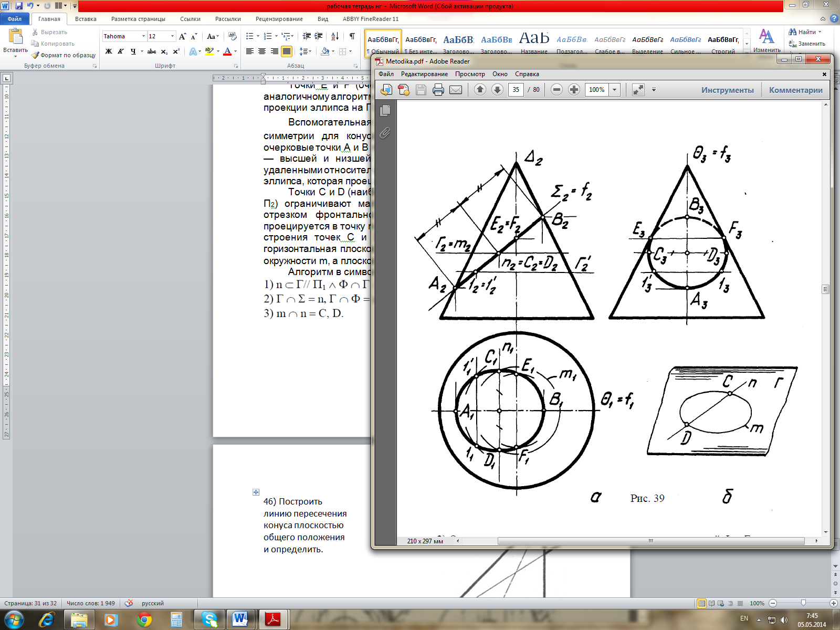Open bullets list dropdown arrow
This screenshot has height=630, width=840.
pyautogui.click(x=258, y=36)
